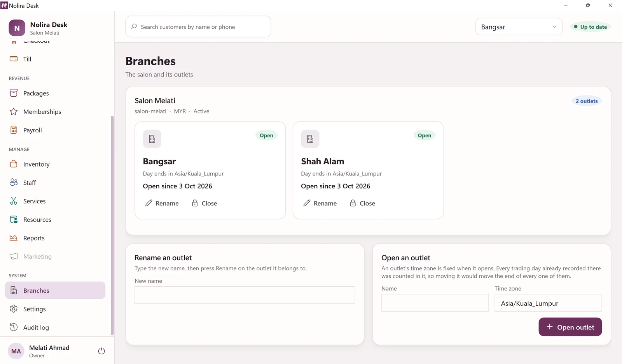Click the search magnifier icon

[134, 26]
